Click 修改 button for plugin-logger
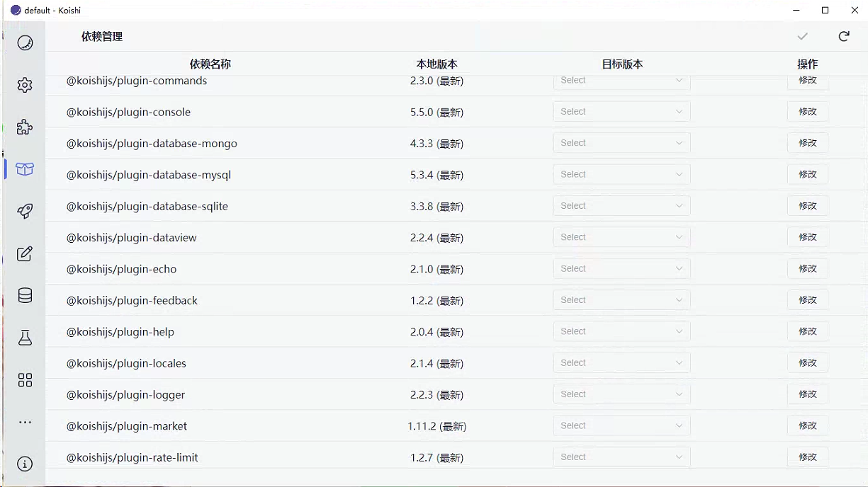Screen dimensions: 868x487 (x=808, y=394)
